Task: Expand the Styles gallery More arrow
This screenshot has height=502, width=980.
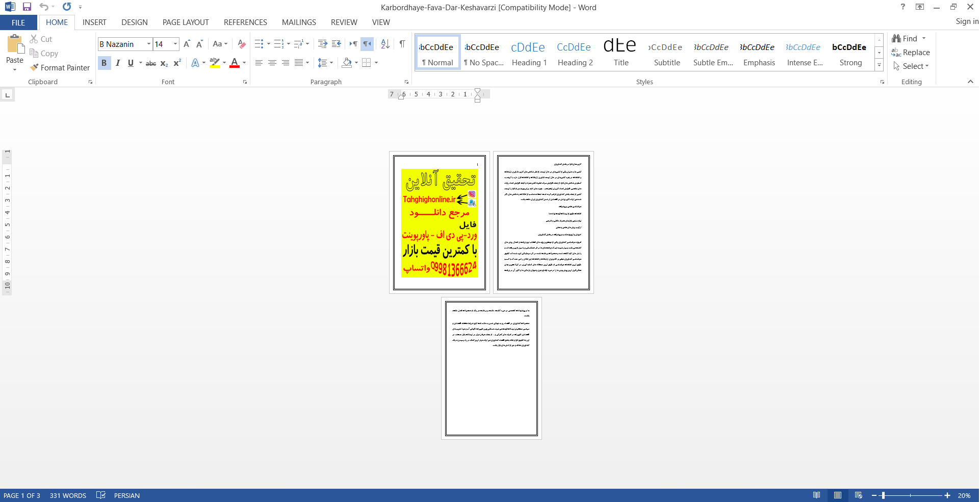Action: click(879, 65)
